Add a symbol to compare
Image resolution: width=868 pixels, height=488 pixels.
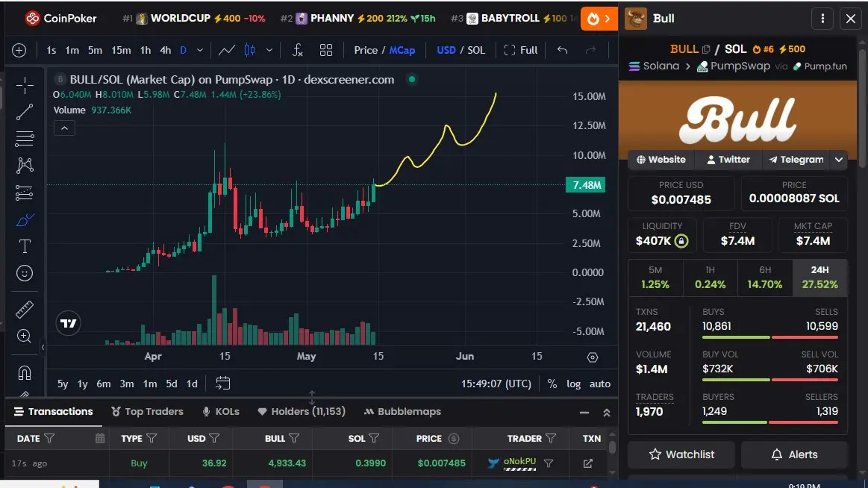19,50
